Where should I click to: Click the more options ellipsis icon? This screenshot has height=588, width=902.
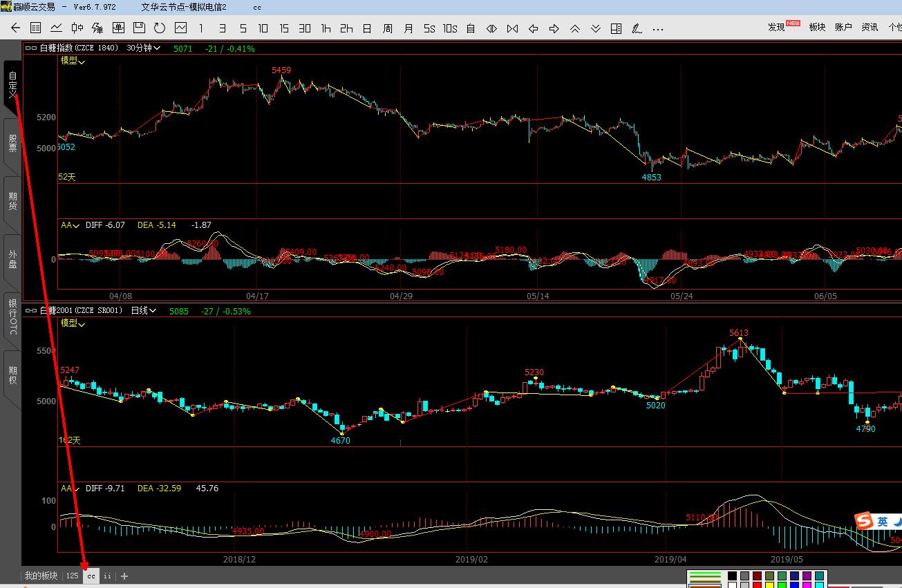tap(657, 28)
